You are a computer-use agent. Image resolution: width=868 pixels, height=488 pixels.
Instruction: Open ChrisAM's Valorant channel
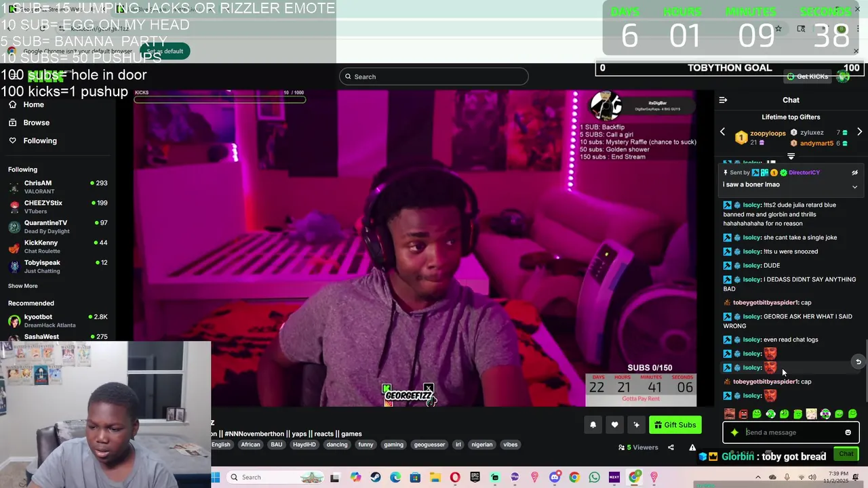pos(58,187)
